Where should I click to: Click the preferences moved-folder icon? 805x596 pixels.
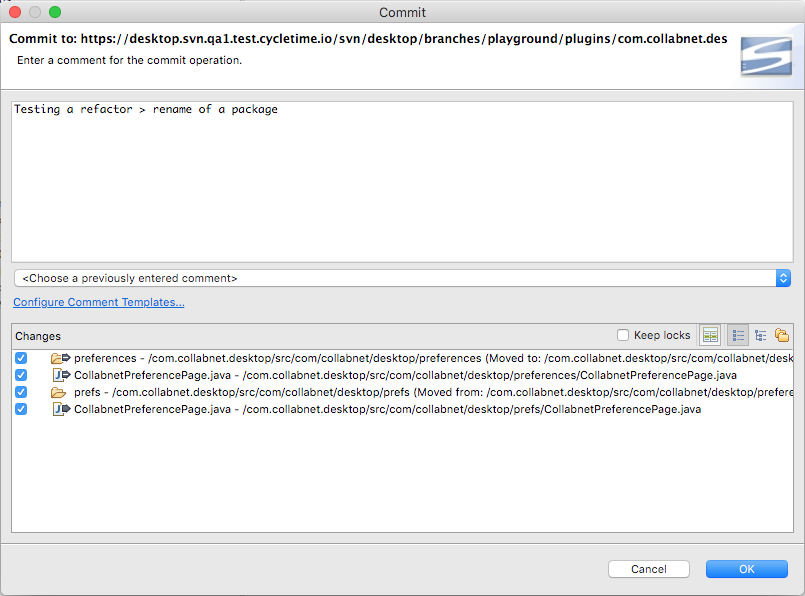click(58, 357)
